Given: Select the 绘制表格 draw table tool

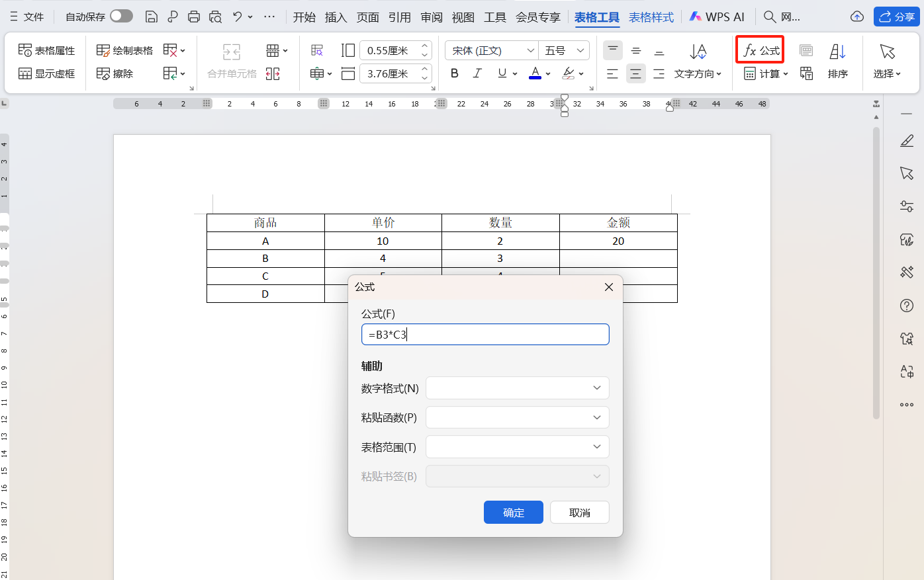Looking at the screenshot, I should pyautogui.click(x=124, y=50).
